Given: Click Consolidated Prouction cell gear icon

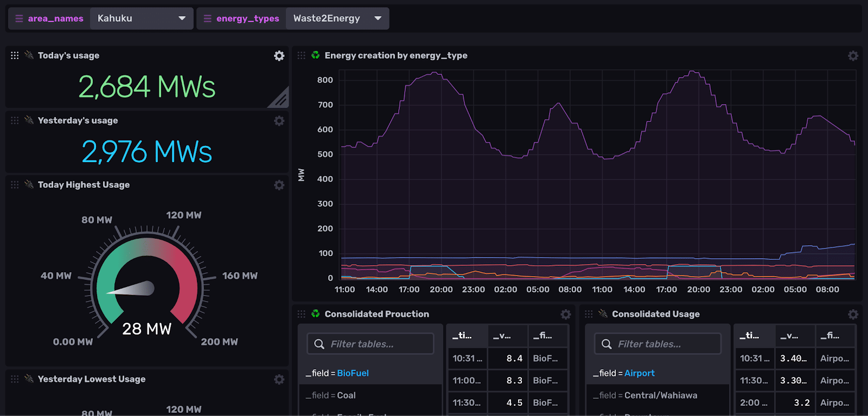Looking at the screenshot, I should pos(566,315).
